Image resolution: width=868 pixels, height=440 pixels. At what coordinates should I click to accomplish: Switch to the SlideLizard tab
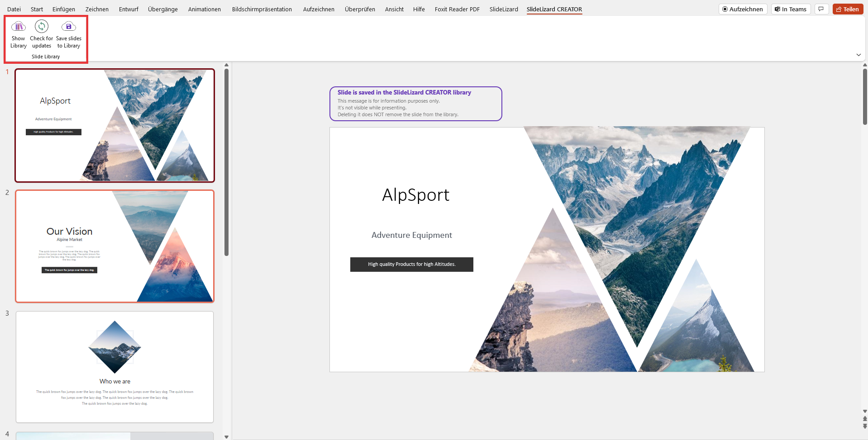pyautogui.click(x=504, y=9)
